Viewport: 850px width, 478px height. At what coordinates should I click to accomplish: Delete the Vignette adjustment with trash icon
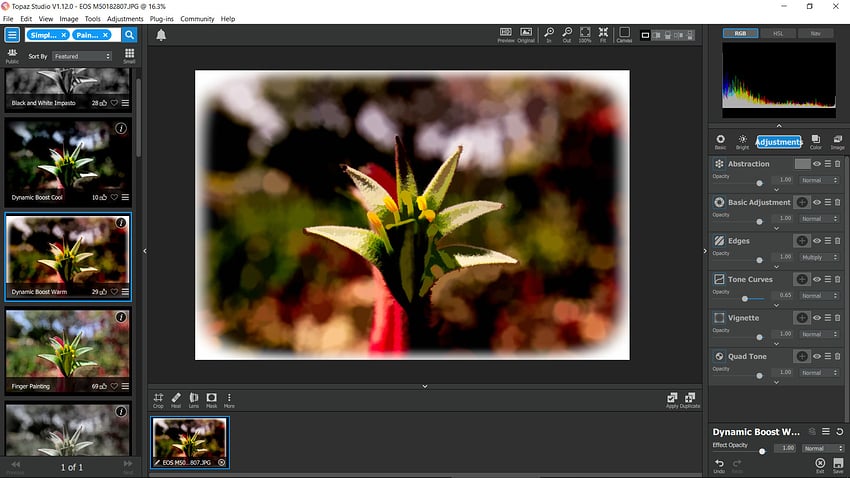pyautogui.click(x=839, y=318)
